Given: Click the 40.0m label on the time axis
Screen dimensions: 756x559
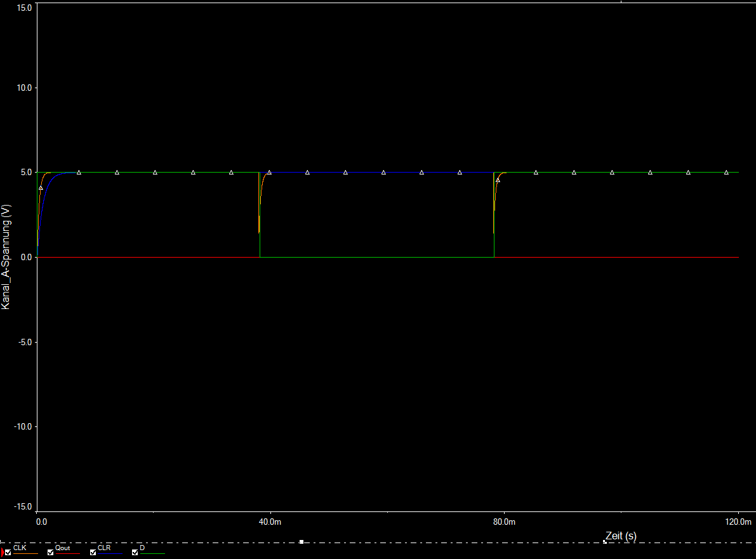Looking at the screenshot, I should point(270,522).
